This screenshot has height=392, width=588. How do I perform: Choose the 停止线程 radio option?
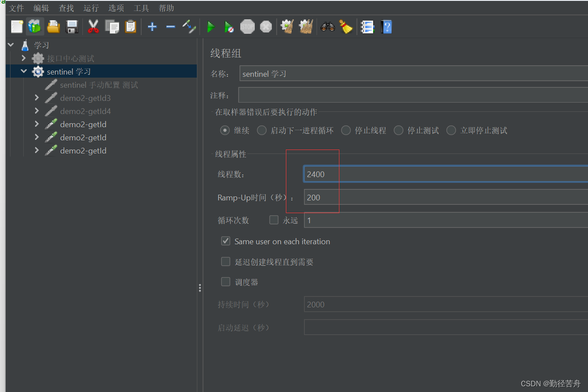click(346, 130)
